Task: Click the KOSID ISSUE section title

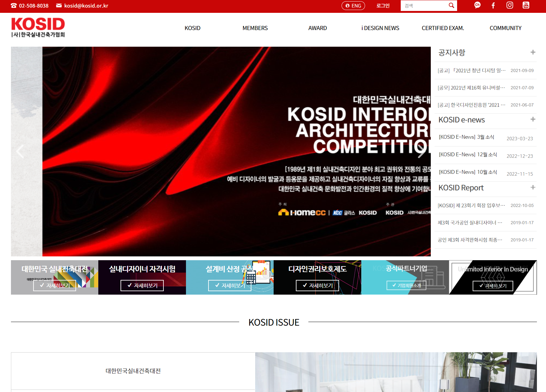Action: point(274,322)
